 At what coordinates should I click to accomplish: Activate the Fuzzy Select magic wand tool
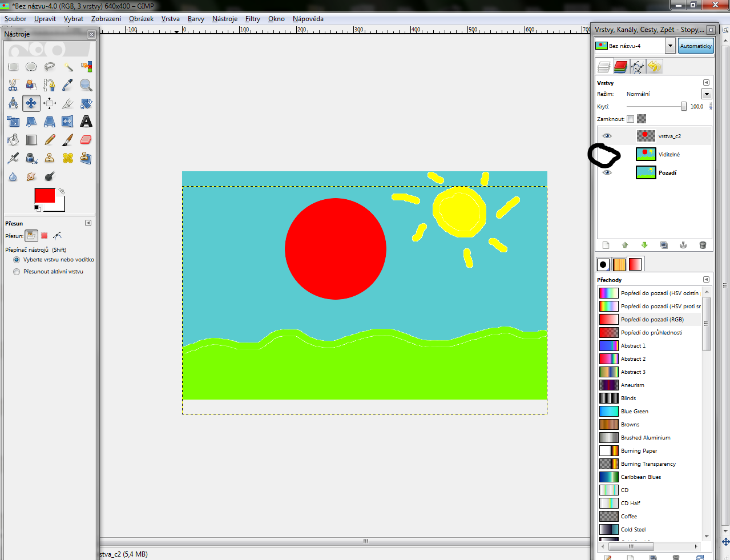coord(68,67)
